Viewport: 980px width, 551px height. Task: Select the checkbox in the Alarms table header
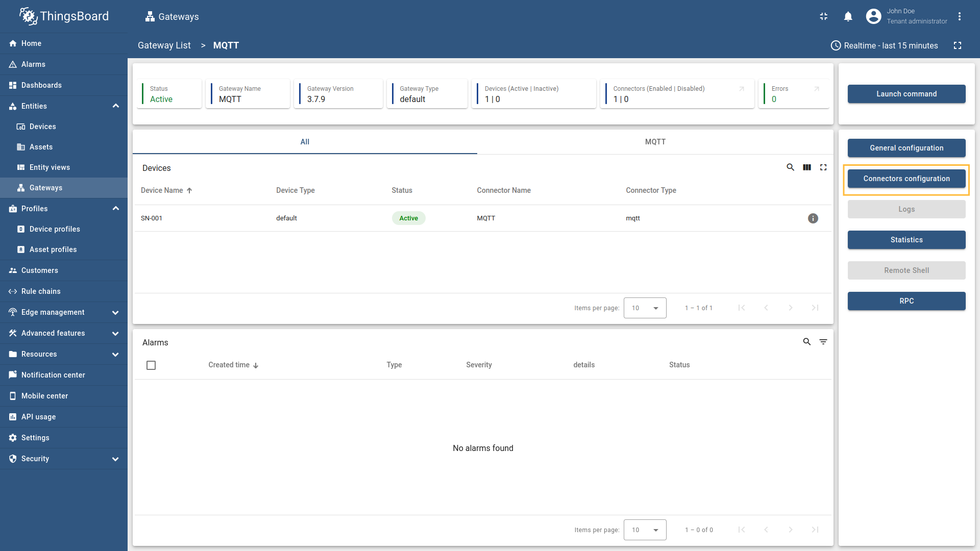[151, 365]
